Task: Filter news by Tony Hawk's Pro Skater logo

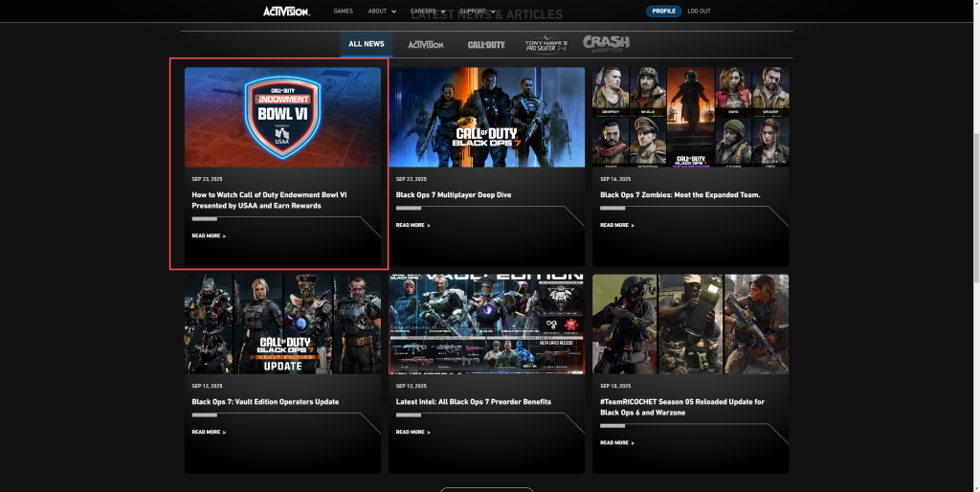Action: pos(546,44)
